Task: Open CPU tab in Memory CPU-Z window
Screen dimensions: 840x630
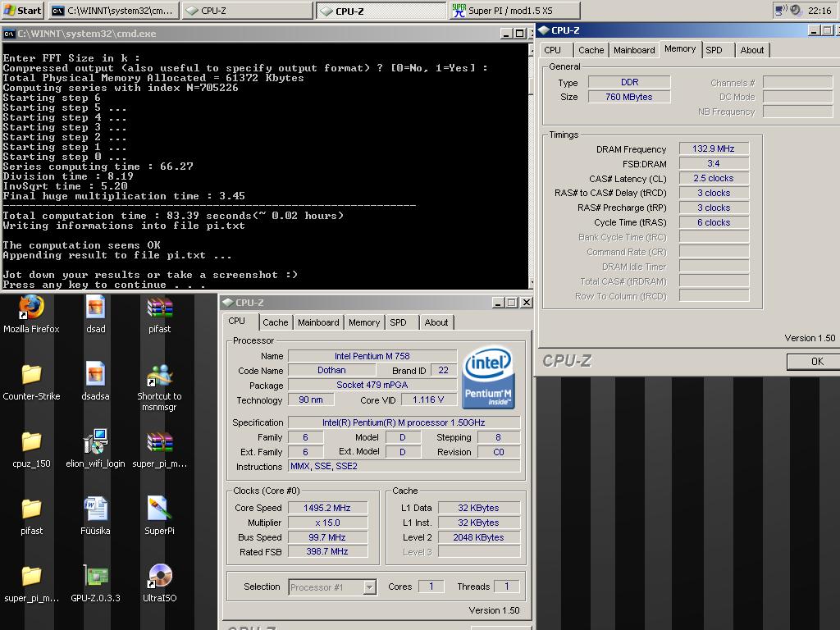Action: click(552, 50)
